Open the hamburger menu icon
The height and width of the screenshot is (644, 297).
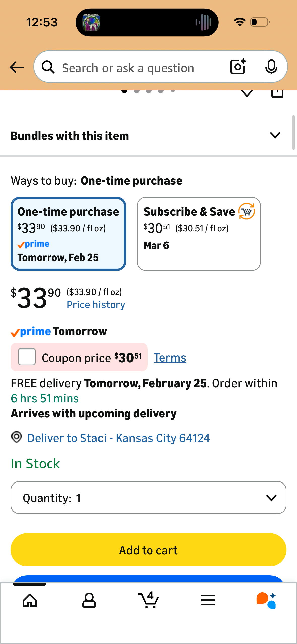[x=208, y=600]
